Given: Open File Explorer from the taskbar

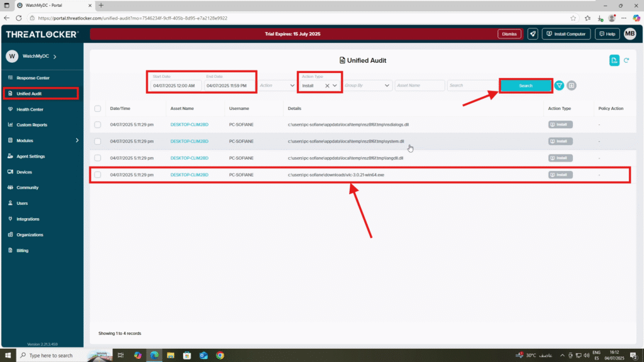Looking at the screenshot, I should [170, 356].
